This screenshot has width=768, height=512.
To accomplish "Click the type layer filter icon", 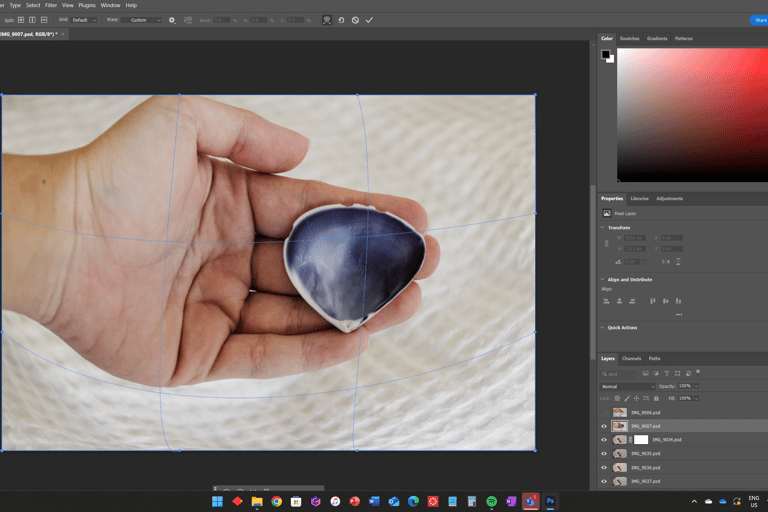I will pos(667,374).
